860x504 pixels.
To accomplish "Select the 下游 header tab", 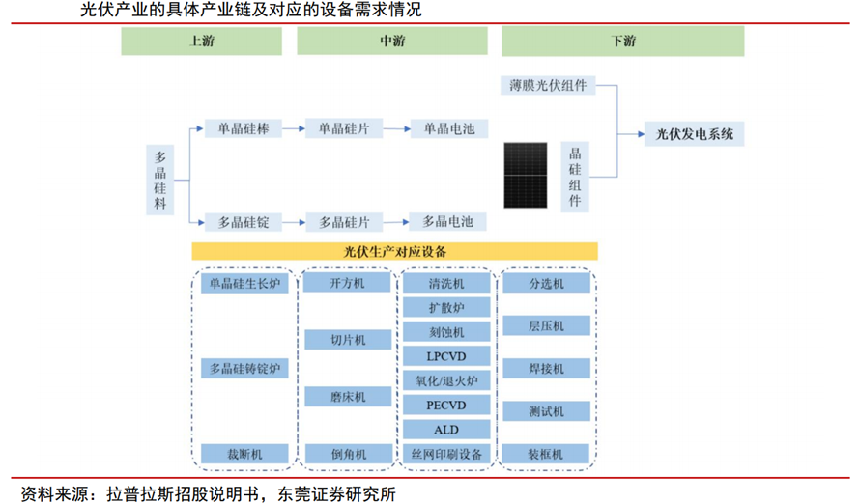I will (x=623, y=42).
